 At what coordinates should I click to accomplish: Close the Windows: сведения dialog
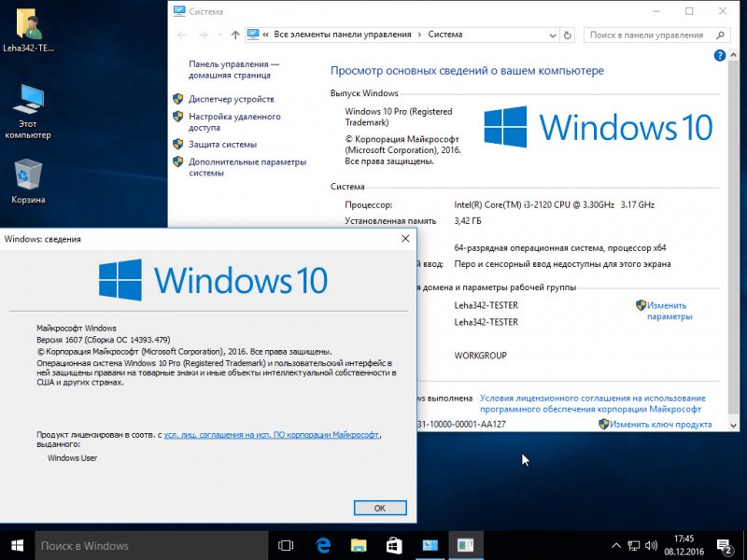(x=405, y=239)
